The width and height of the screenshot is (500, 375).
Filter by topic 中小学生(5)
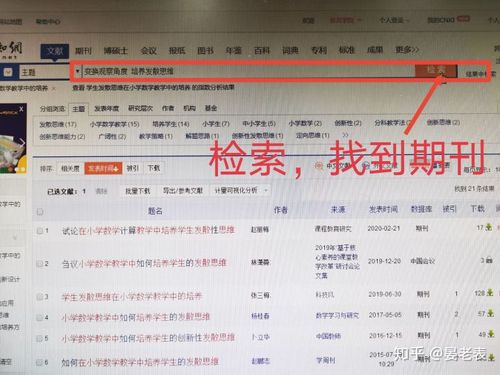259,124
